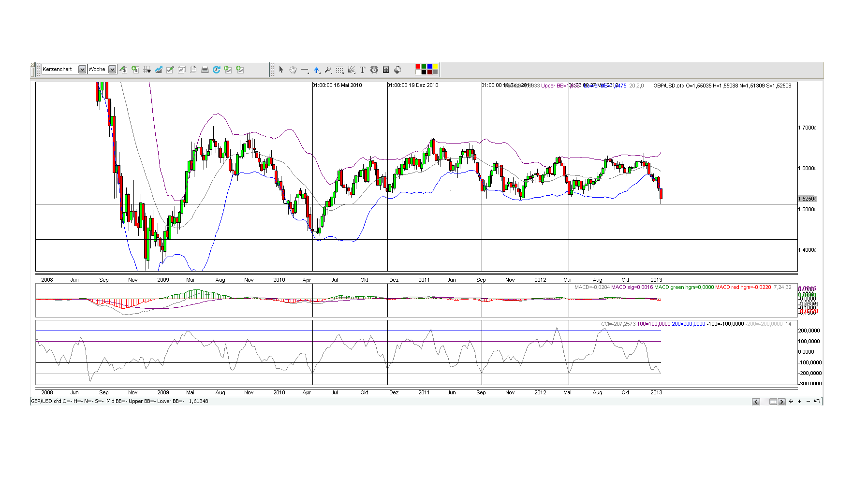Click the horizontal scrollbar thumb at bottom
Viewport: 853px width, 504px height.
click(773, 402)
